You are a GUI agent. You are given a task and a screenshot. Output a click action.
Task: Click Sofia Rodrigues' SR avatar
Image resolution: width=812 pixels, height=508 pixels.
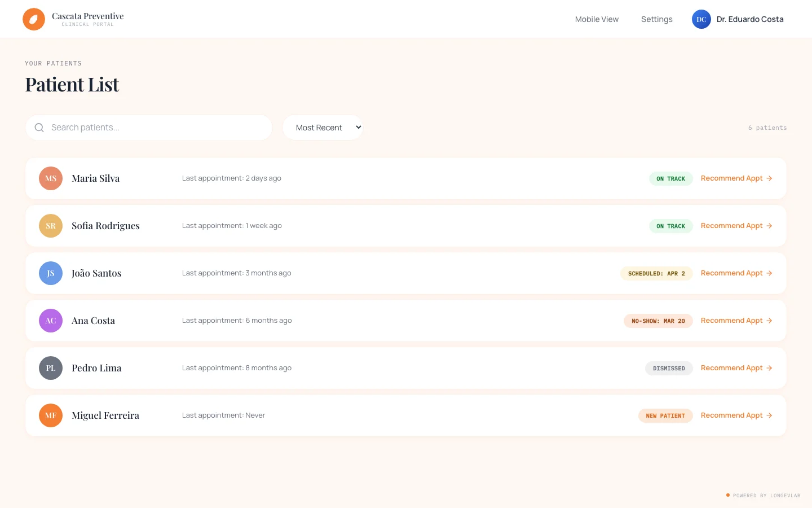pos(51,226)
